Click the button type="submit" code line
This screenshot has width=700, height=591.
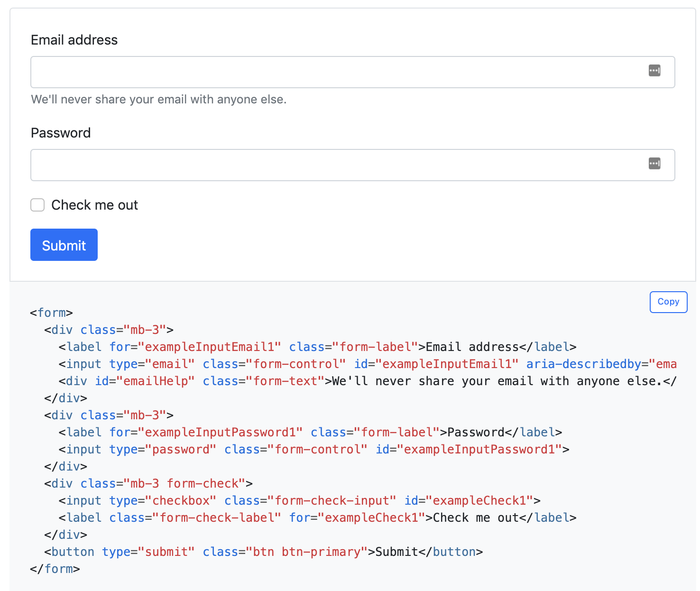tap(263, 552)
